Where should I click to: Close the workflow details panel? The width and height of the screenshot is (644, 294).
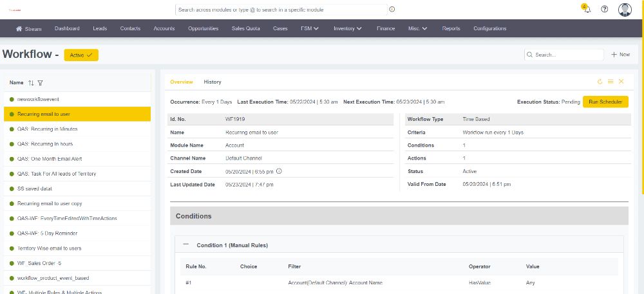(621, 82)
